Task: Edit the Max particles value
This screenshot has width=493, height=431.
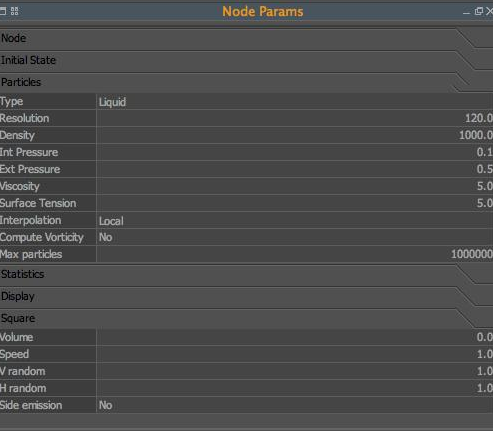Action: coord(295,254)
